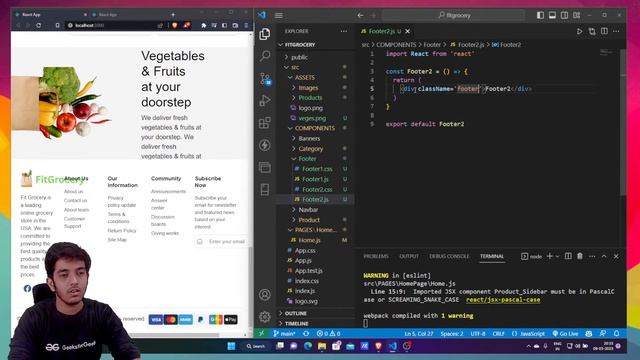Switch to the DEBUG CONSOLE tab
The image size is (640, 360).
click(x=449, y=256)
